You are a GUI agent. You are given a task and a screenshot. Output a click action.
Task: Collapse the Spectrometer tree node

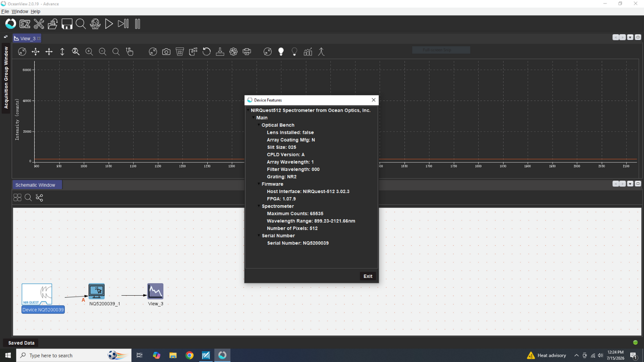pyautogui.click(x=259, y=206)
